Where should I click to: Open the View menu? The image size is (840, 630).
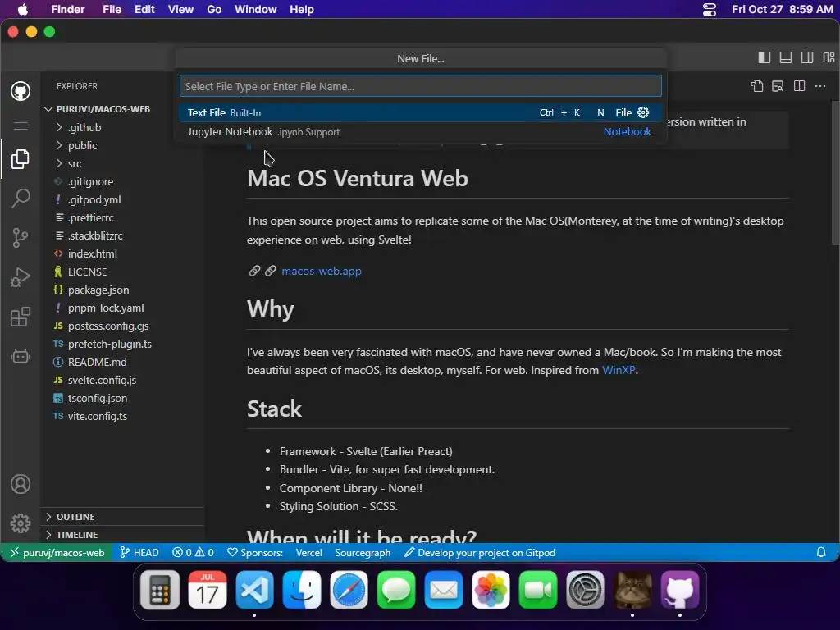pos(180,10)
